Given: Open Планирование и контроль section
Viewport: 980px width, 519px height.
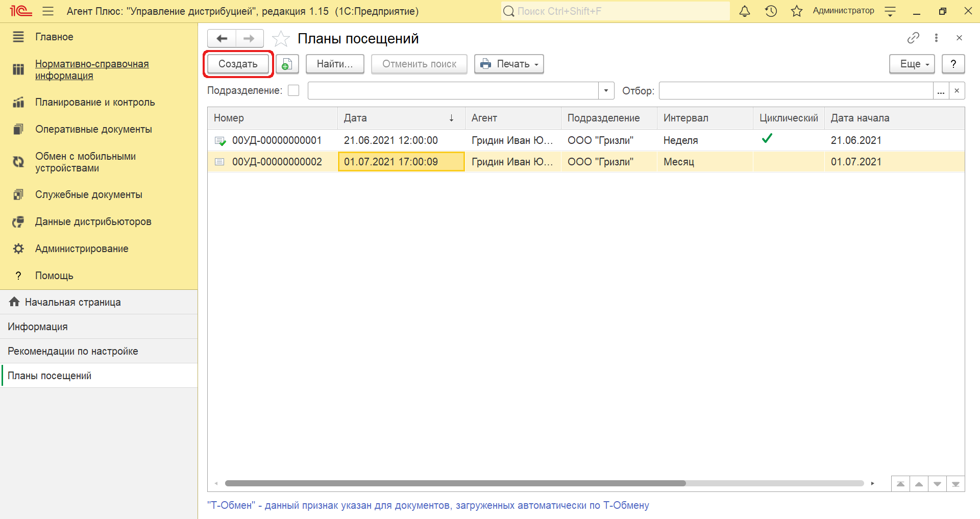Looking at the screenshot, I should click(95, 102).
